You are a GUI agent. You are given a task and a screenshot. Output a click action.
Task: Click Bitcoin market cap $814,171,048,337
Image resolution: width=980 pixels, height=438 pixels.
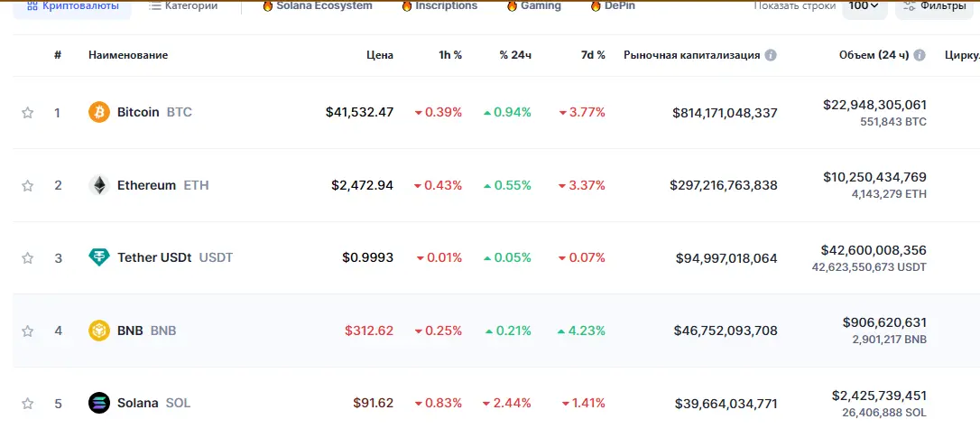pos(725,113)
